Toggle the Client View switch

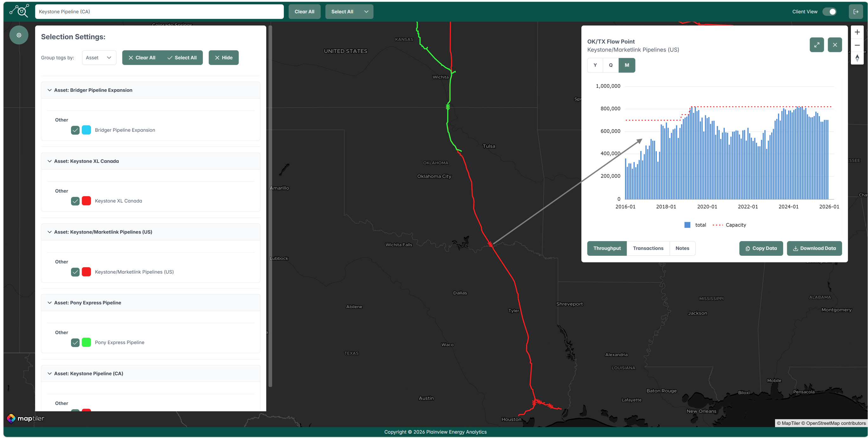pos(829,11)
